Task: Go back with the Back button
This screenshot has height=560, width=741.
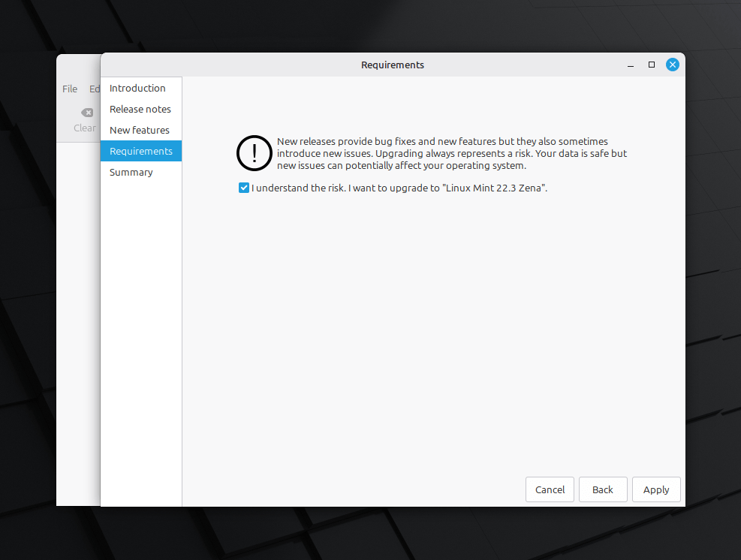Action: pyautogui.click(x=603, y=489)
